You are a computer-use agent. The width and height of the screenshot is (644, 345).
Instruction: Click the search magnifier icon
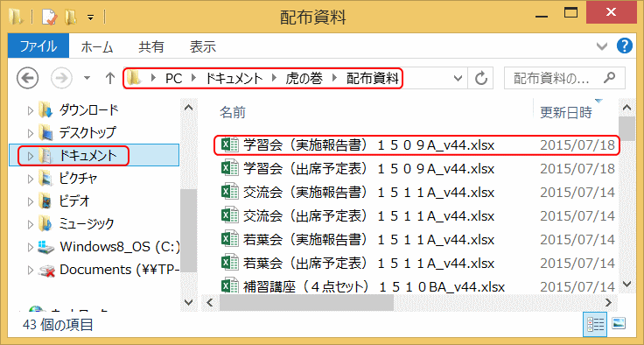tap(611, 77)
